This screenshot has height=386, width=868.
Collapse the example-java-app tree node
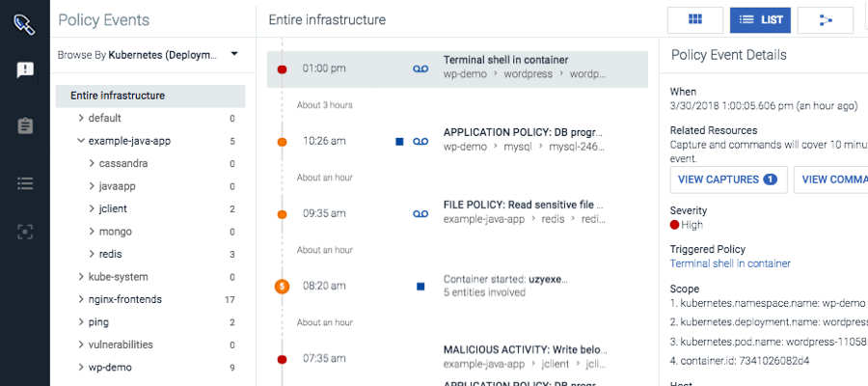tap(81, 141)
